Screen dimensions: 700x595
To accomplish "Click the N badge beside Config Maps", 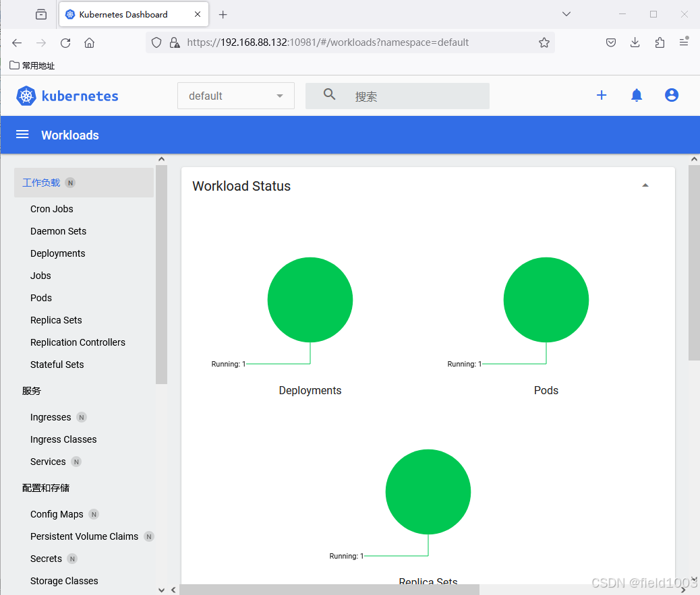I will pyautogui.click(x=94, y=514).
